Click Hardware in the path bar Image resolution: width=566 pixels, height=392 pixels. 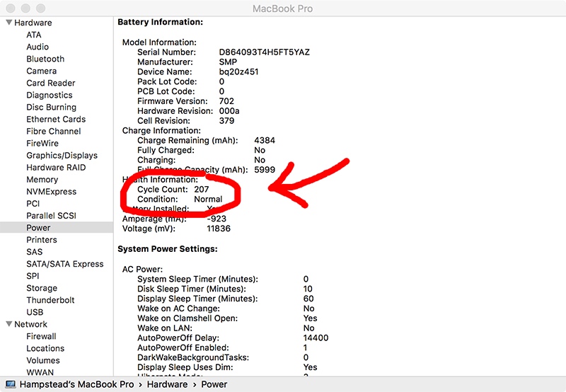(x=167, y=384)
